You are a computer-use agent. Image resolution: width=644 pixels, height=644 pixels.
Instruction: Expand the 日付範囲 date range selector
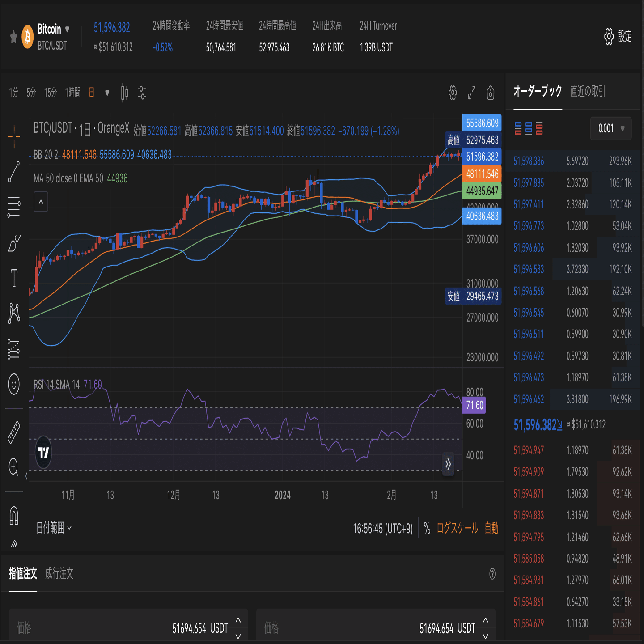point(54,528)
